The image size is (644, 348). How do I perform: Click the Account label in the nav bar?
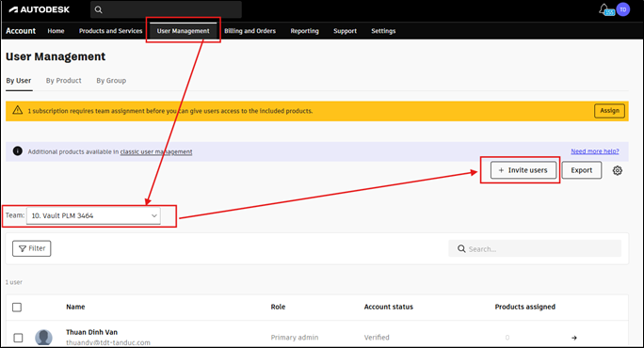pos(21,31)
